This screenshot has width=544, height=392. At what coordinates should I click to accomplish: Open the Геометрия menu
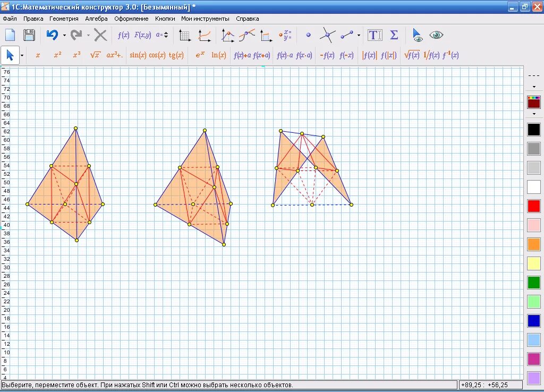64,19
